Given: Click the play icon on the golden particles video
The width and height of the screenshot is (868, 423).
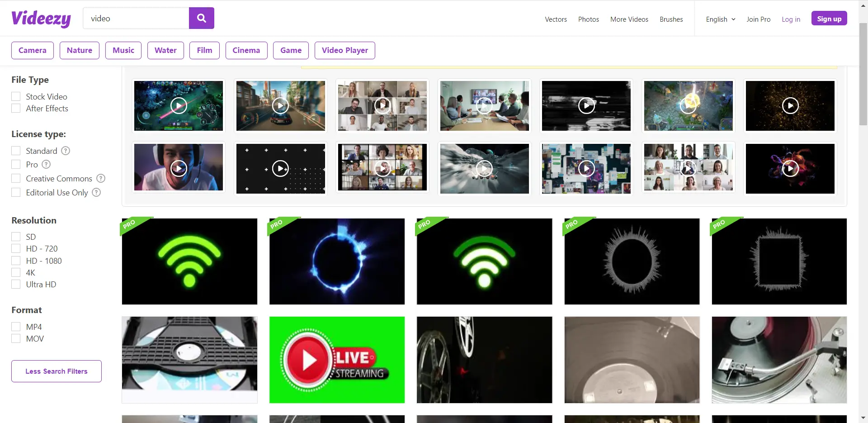Looking at the screenshot, I should pos(790,105).
